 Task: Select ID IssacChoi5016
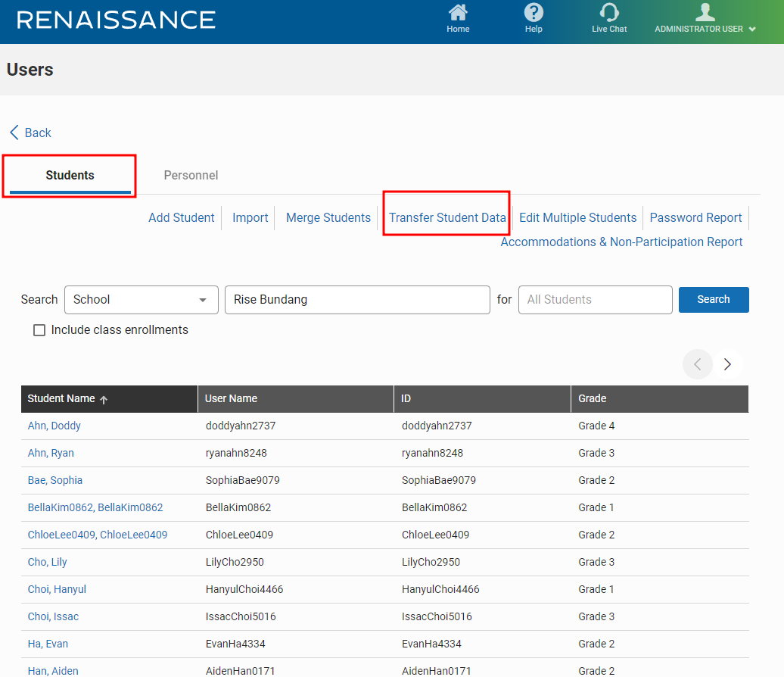pyautogui.click(x=437, y=616)
